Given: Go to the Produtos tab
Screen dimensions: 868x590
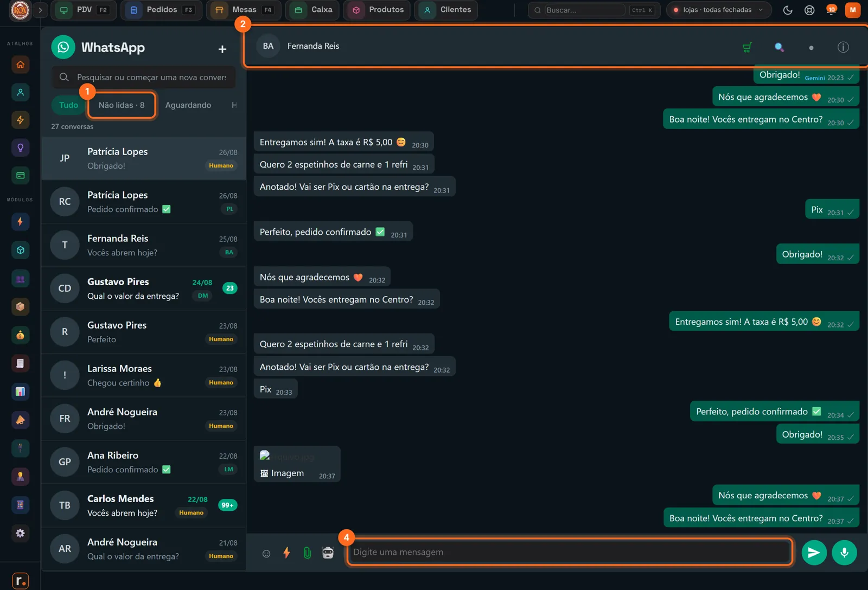Looking at the screenshot, I should [378, 10].
